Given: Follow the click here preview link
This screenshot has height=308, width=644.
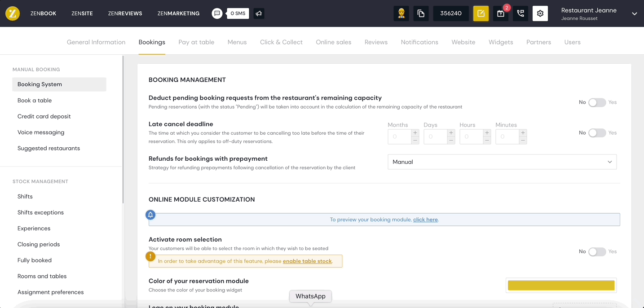Looking at the screenshot, I should [x=425, y=220].
